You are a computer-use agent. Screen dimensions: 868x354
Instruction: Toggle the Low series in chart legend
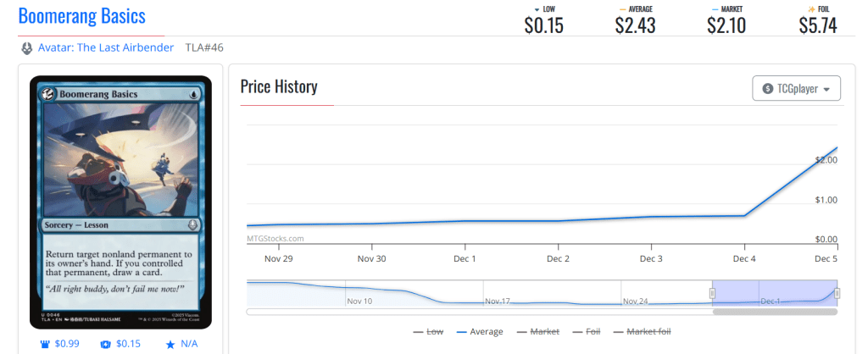(428, 332)
